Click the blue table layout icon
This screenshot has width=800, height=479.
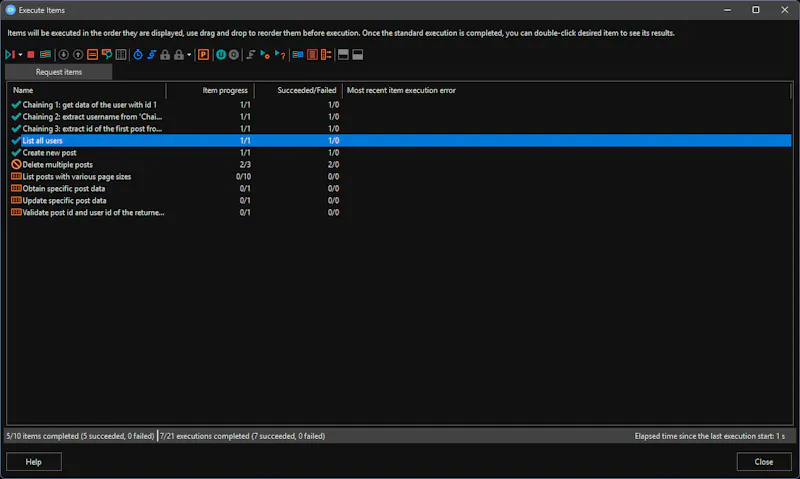pos(298,55)
